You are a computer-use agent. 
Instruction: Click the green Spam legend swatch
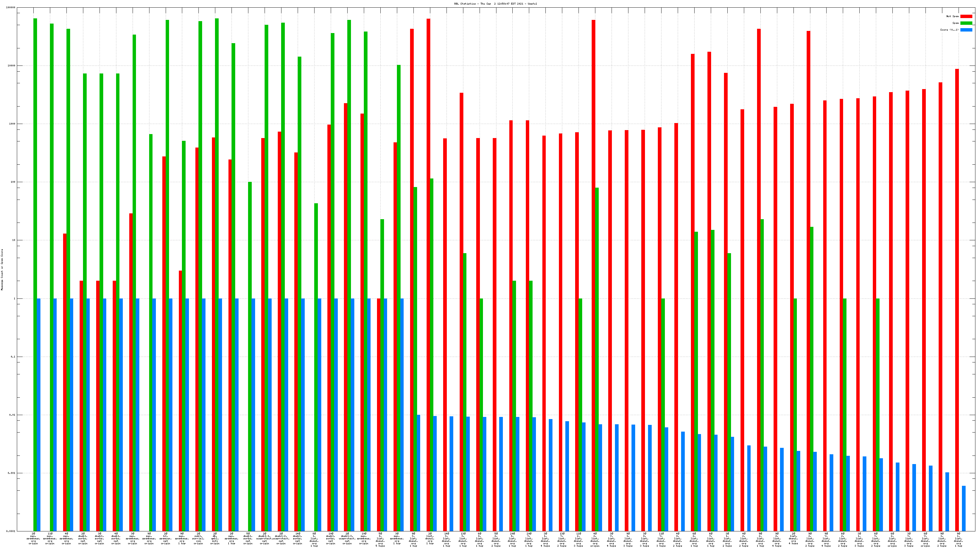click(x=966, y=23)
